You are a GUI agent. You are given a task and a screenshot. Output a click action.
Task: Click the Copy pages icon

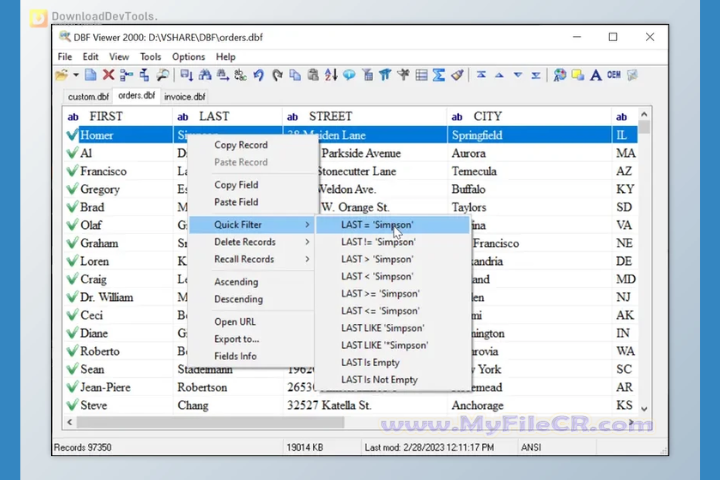pyautogui.click(x=295, y=75)
